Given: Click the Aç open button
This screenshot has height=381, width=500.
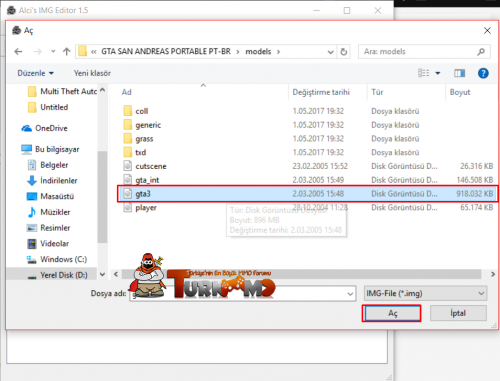Looking at the screenshot, I should tap(392, 313).
